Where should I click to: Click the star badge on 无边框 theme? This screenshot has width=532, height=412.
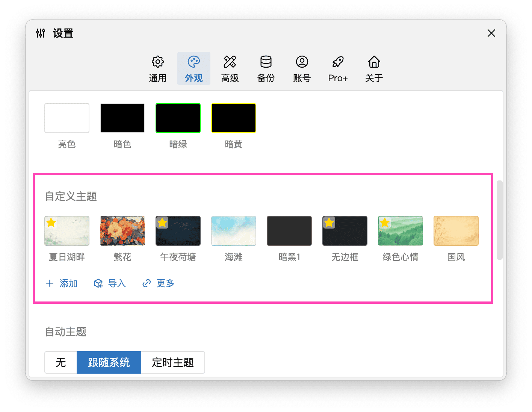coord(329,223)
